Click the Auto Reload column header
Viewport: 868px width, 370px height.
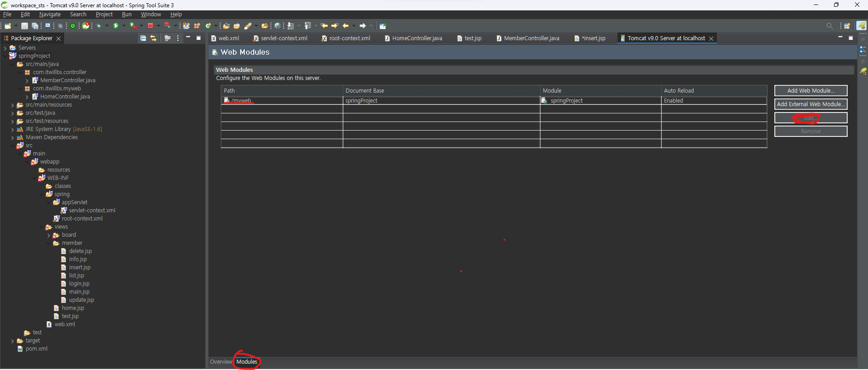[x=714, y=91]
